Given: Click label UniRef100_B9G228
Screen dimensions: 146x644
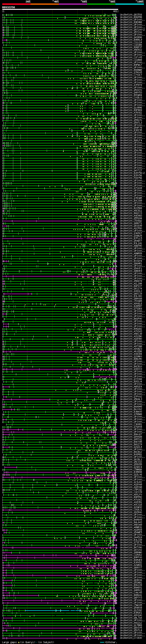Looking at the screenshot, I should 131,585.
